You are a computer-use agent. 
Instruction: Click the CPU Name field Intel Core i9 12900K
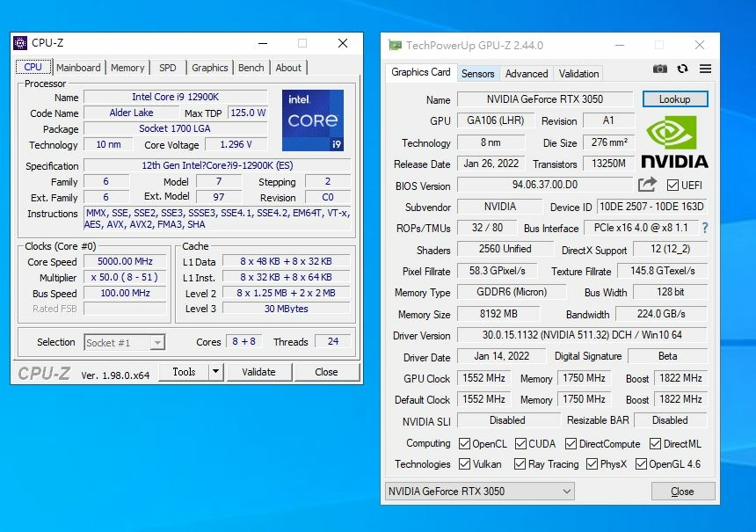176,97
